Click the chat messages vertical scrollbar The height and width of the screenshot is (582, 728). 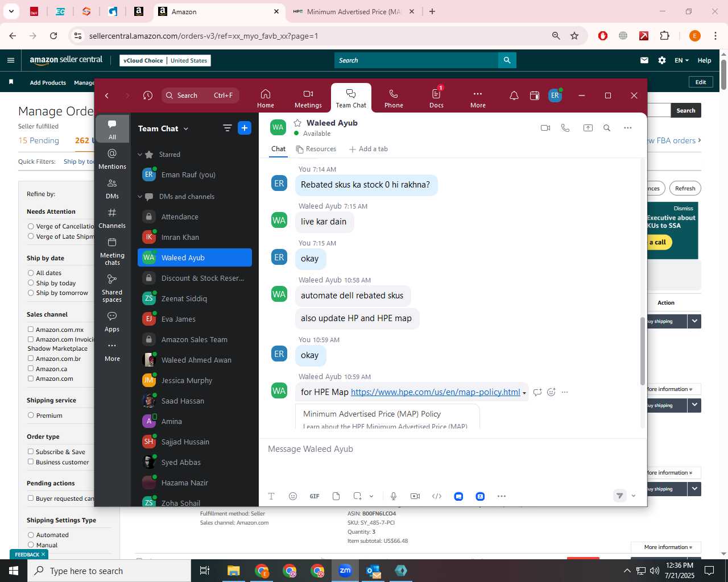coord(643,351)
